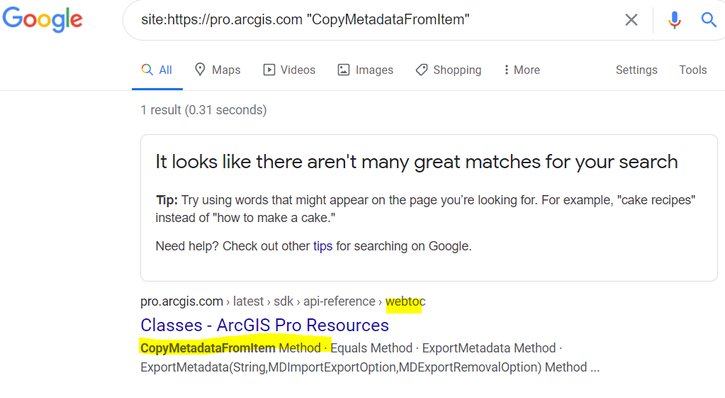Expand the More search categories menu
Screen dimensions: 725x398
522,70
